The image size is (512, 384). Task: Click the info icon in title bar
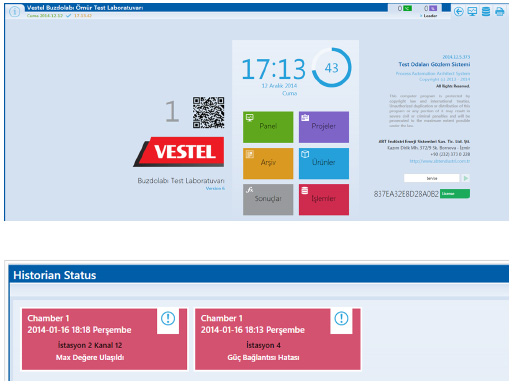(x=14, y=12)
